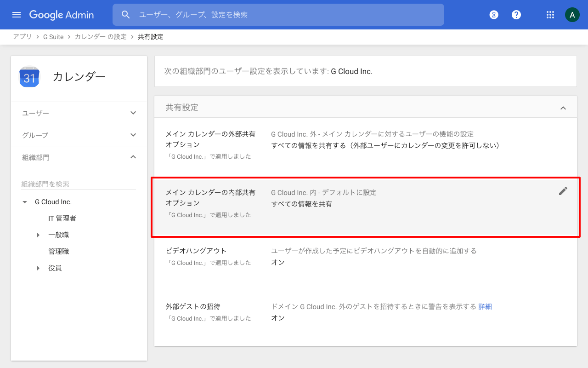Go to G Suite breadcrumb

[53, 37]
